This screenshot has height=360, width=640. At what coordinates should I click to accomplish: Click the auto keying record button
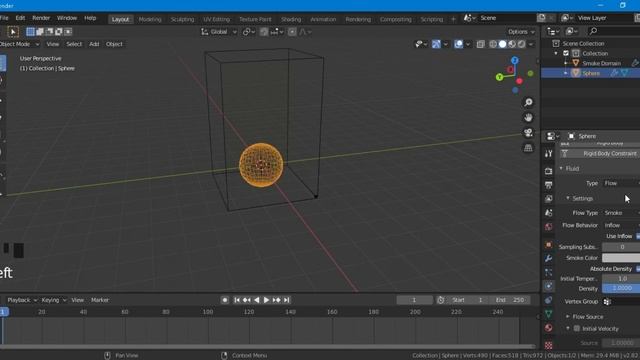tap(224, 300)
